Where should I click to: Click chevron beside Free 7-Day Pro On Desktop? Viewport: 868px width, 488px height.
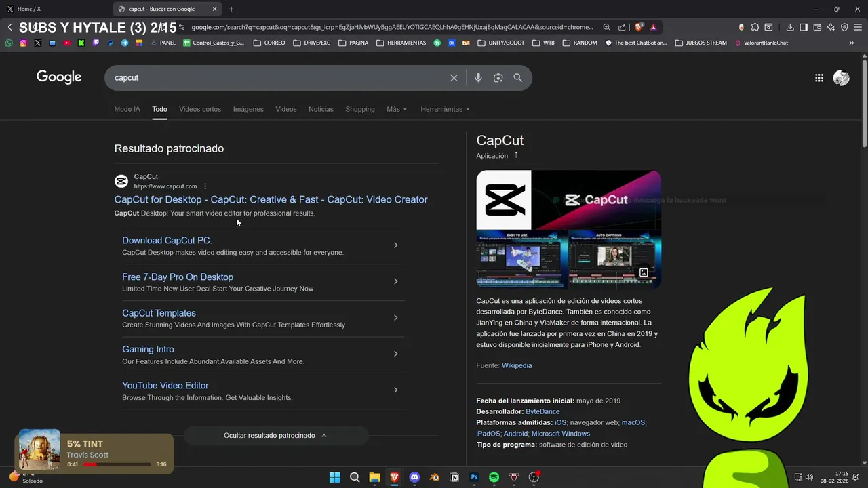396,281
